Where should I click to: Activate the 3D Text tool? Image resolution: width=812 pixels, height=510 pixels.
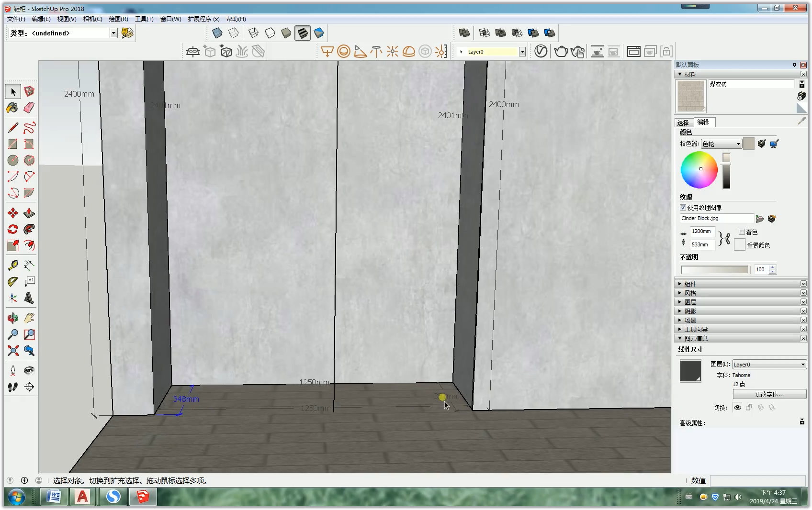pyautogui.click(x=29, y=298)
